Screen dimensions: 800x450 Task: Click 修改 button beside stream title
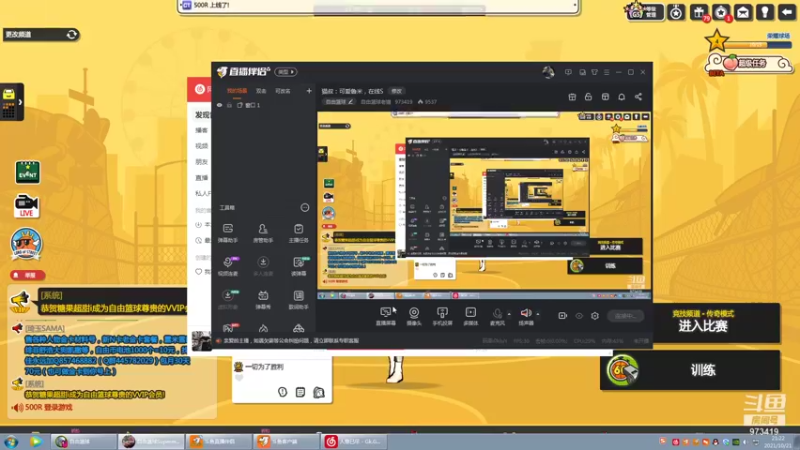point(396,91)
